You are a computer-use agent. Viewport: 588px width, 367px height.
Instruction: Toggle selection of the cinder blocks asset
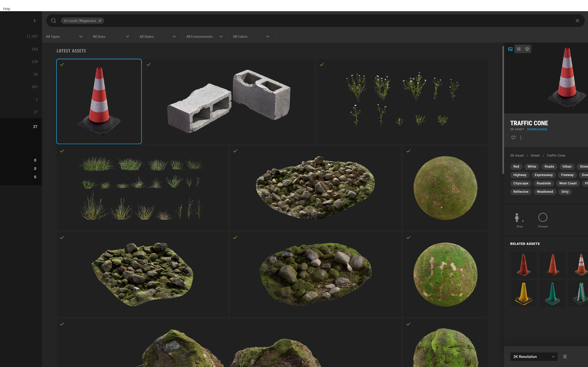pos(149,64)
